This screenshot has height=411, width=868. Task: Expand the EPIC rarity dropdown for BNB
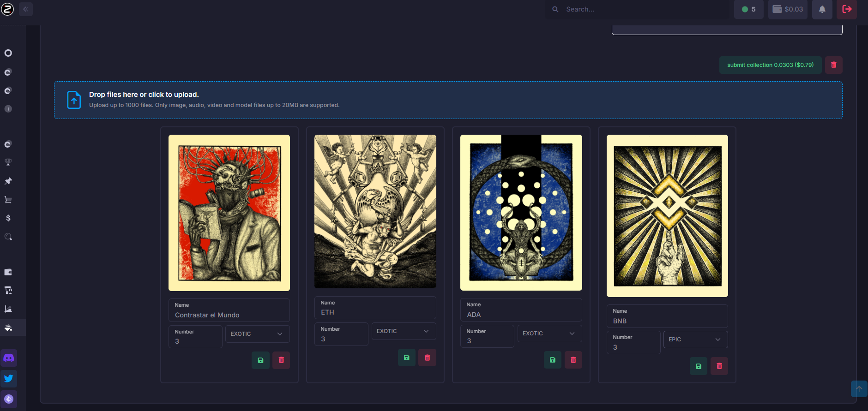695,340
